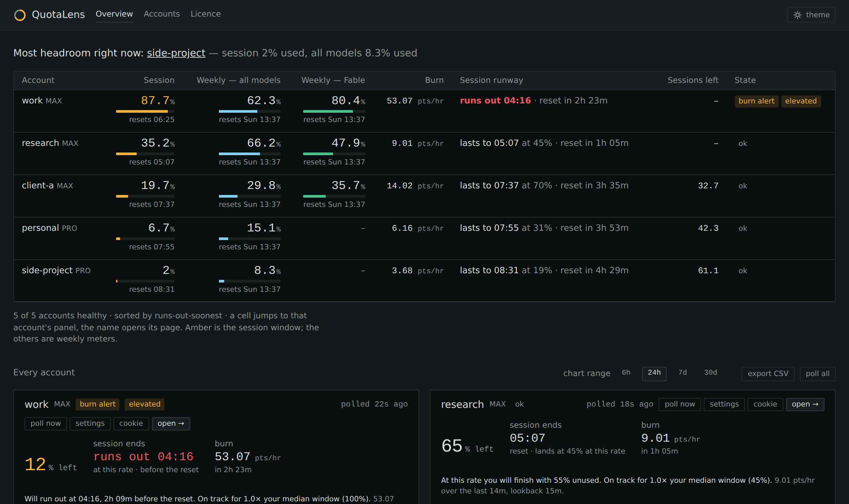Click the personal burn value 6.16 pts/hr
Image resolution: width=849 pixels, height=504 pixels.
[x=418, y=228]
